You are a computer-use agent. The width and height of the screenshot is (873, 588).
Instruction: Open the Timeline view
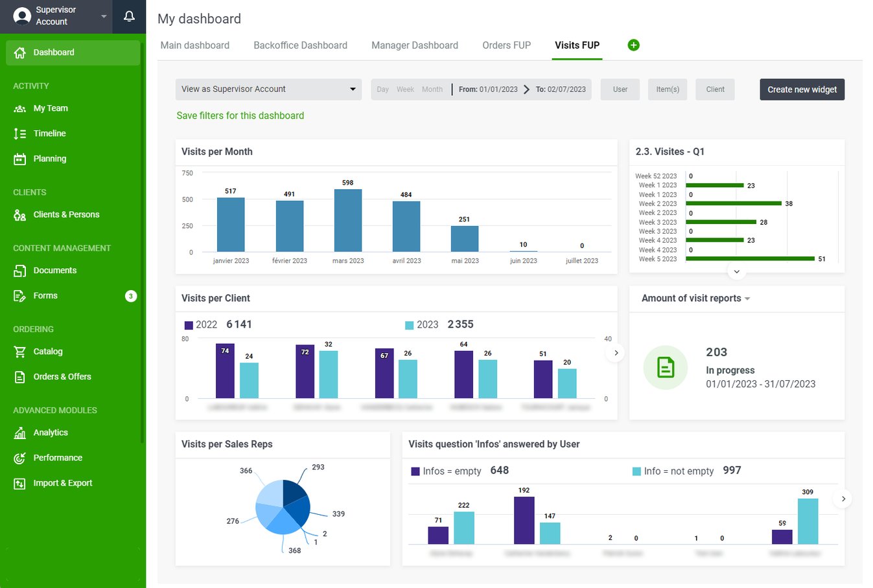click(x=49, y=133)
